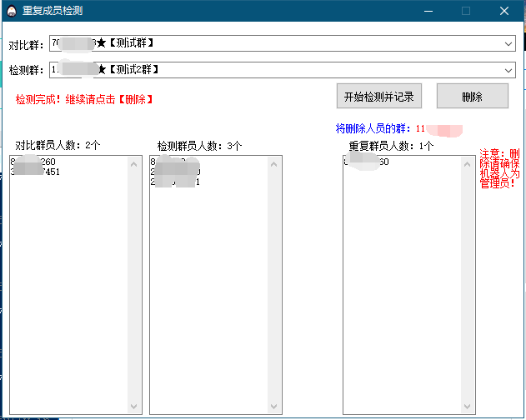Close the 重复成员检测 window

click(503, 11)
